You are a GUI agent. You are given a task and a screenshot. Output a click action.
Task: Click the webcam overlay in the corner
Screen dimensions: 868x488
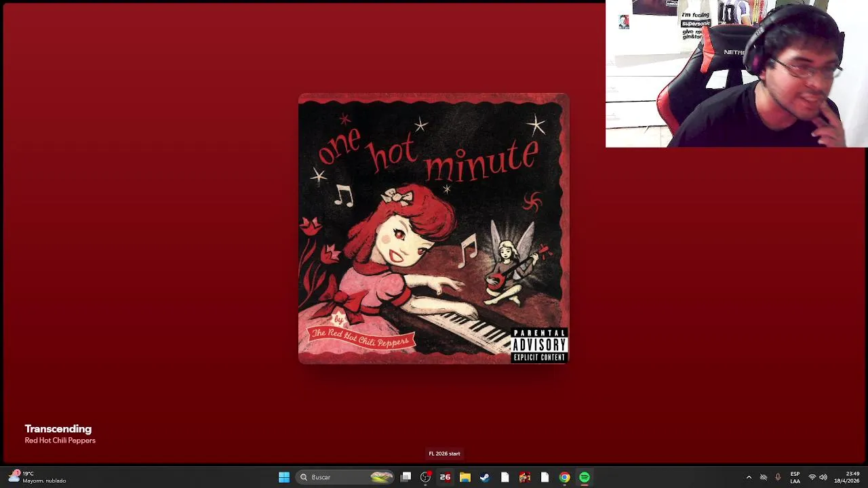point(736,73)
